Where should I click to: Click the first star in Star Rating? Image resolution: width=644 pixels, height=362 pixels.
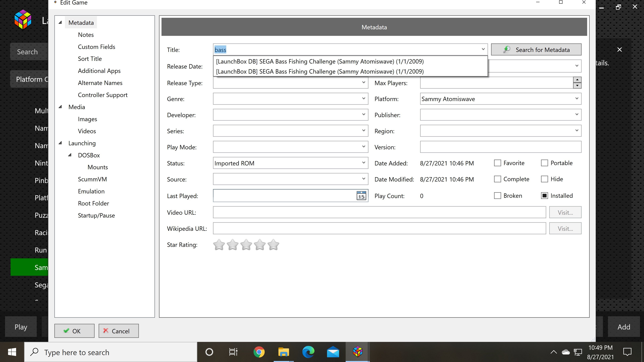tap(219, 245)
